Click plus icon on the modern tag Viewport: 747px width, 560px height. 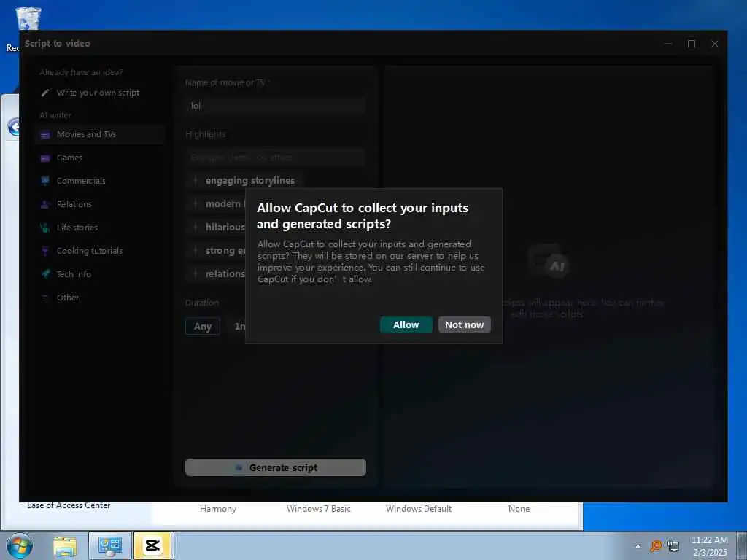pyautogui.click(x=195, y=204)
